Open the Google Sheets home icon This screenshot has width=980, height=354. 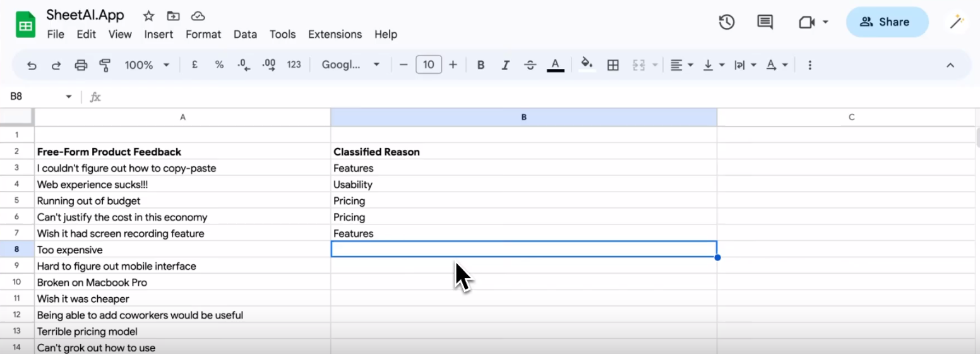pos(25,25)
